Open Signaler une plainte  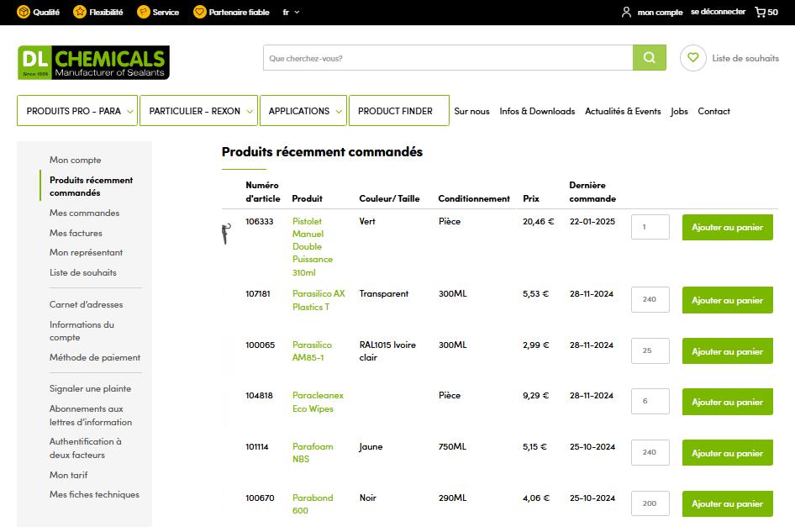(x=90, y=388)
